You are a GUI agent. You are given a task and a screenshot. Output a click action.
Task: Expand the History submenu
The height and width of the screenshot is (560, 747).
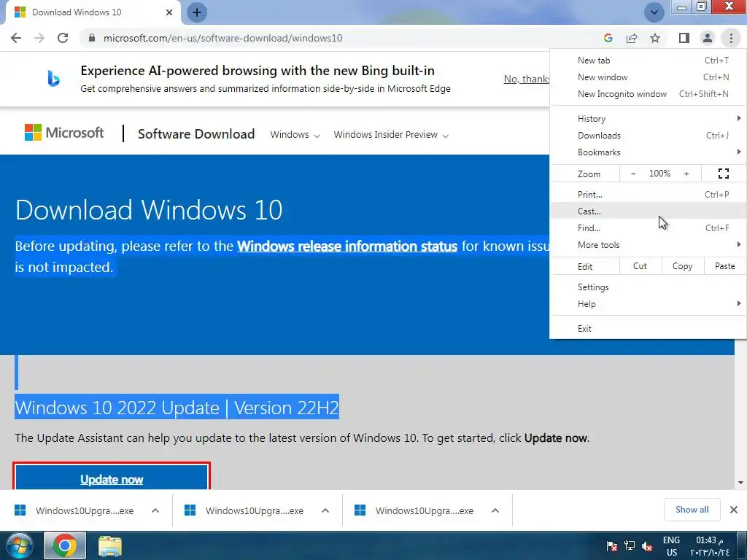[649, 119]
